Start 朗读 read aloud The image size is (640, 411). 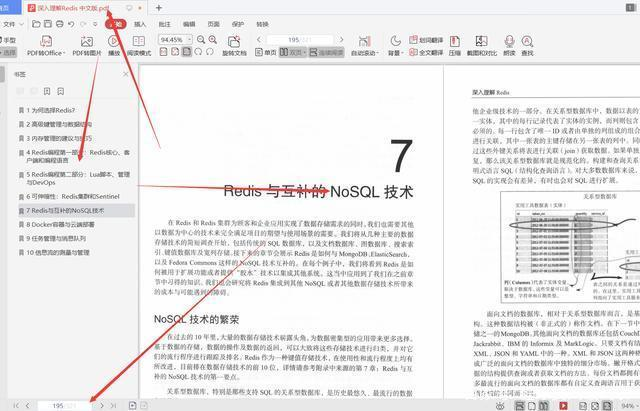point(509,45)
